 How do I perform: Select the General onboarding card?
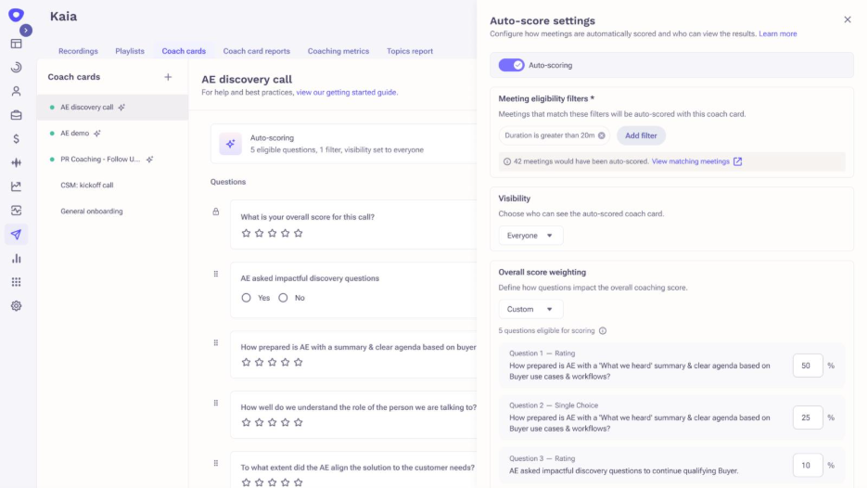point(112,211)
